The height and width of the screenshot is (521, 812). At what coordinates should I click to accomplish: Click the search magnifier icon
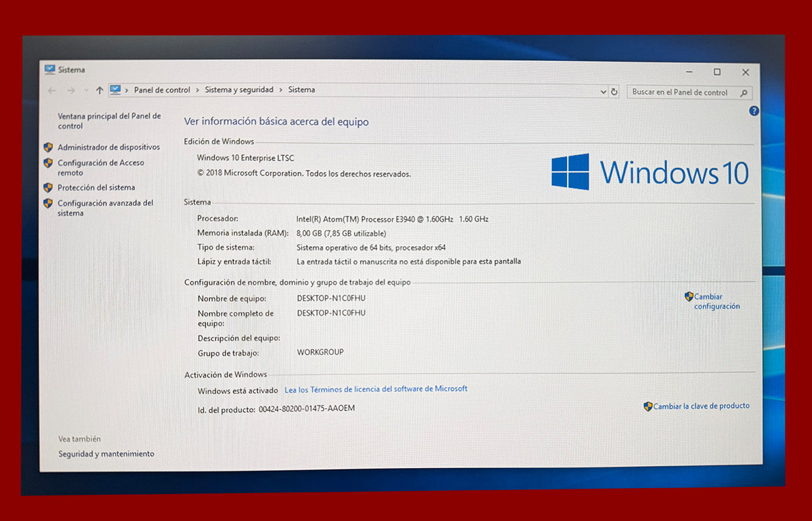(744, 93)
